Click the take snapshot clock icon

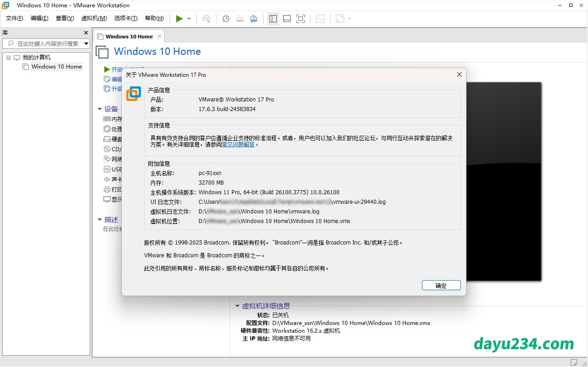226,19
